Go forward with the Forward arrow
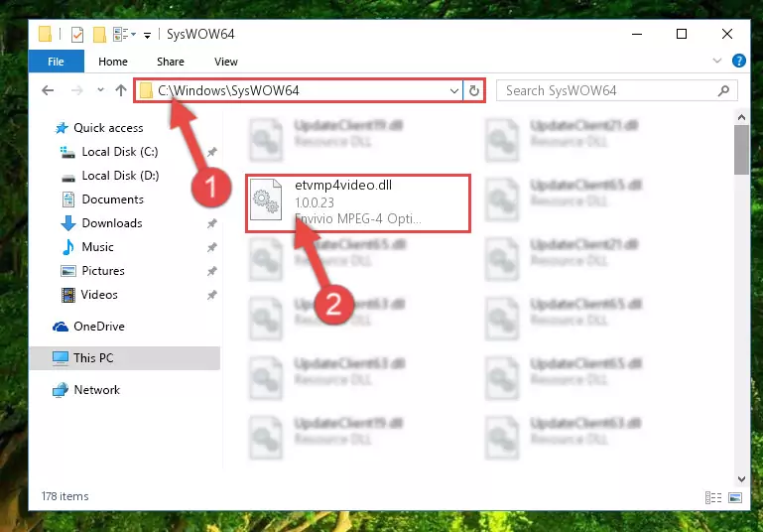The height and width of the screenshot is (532, 763). point(76,90)
